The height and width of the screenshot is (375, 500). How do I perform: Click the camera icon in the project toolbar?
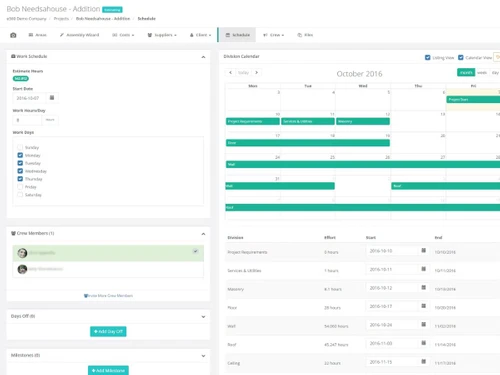13,35
